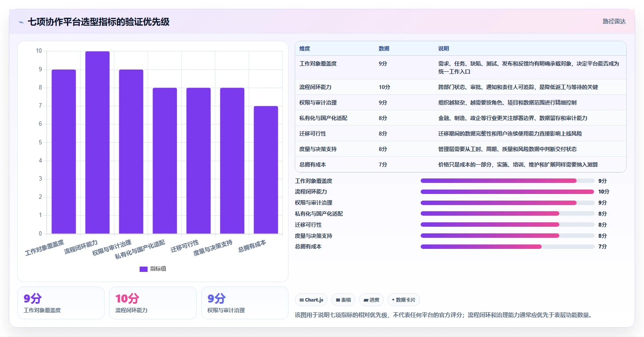The image size is (644, 337).
Task: Open the 流程闭环能力 10分 stat card
Action: pyautogui.click(x=152, y=303)
